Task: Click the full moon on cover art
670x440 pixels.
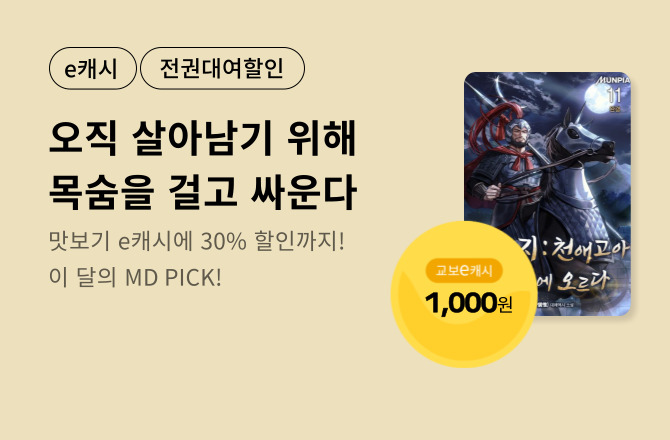Action: [601, 99]
